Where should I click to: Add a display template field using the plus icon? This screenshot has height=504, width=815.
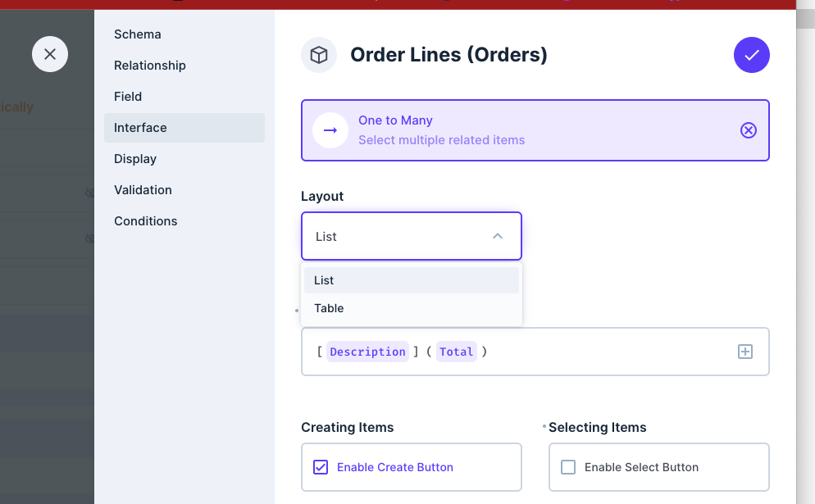(x=744, y=351)
